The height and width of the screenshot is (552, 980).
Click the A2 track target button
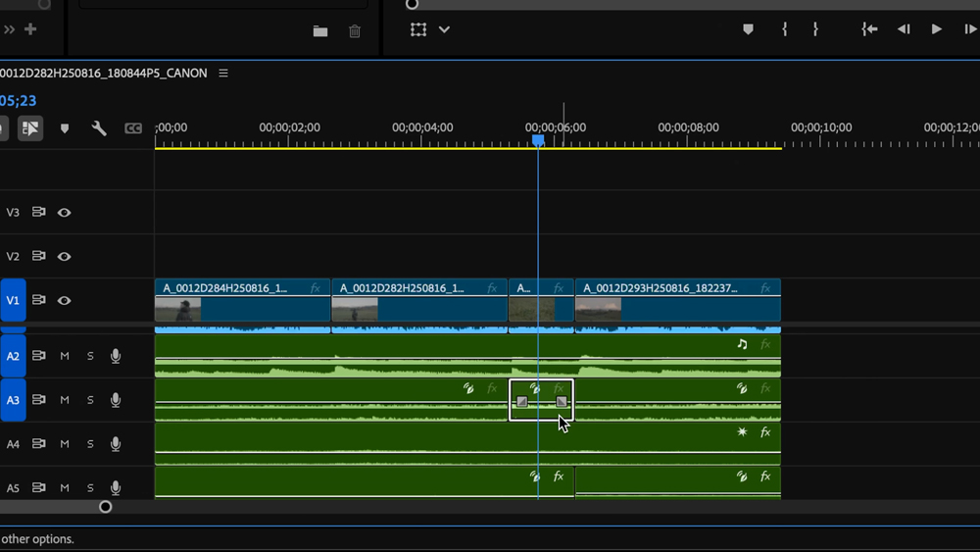[13, 356]
